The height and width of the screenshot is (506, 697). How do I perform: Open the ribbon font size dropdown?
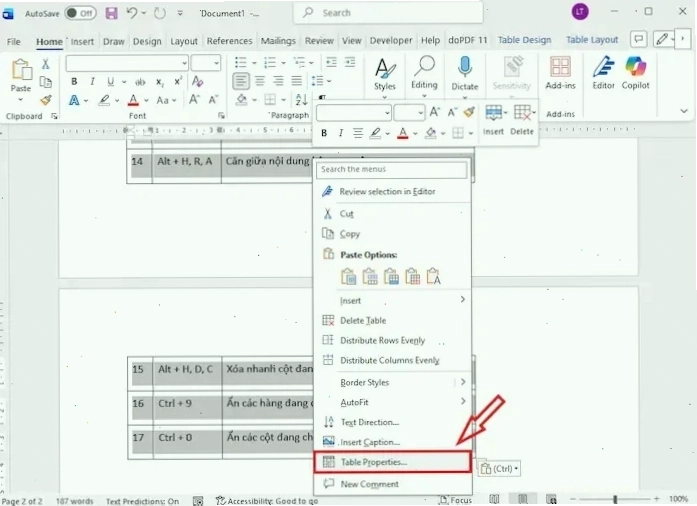216,64
